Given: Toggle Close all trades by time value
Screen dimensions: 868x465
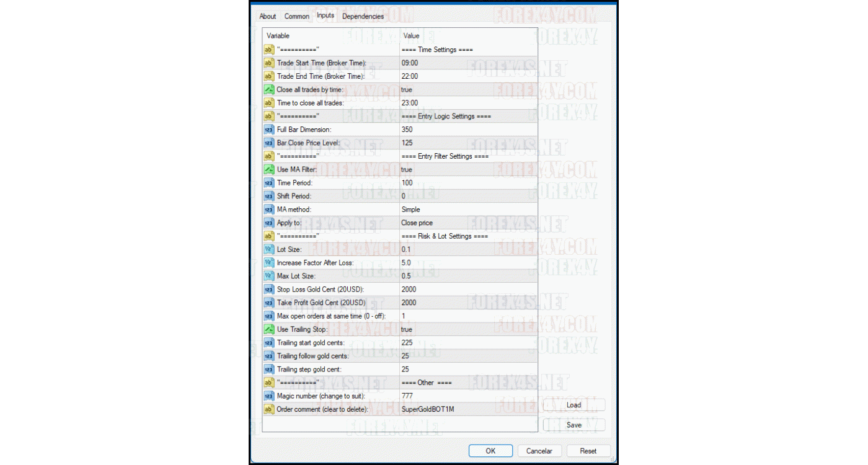Looking at the screenshot, I should [407, 90].
